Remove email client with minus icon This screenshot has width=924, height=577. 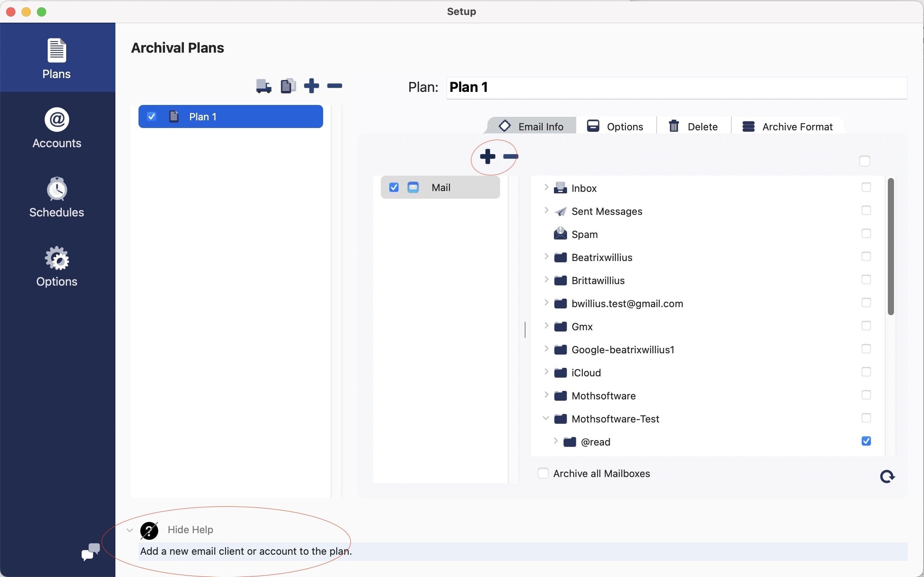[511, 156]
